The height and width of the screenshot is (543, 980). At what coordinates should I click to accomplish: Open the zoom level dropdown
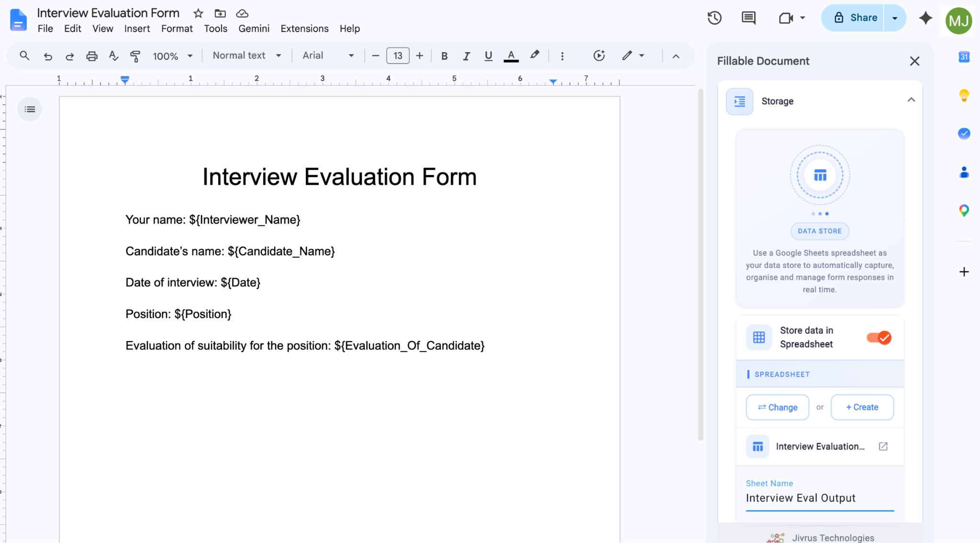[x=172, y=56]
